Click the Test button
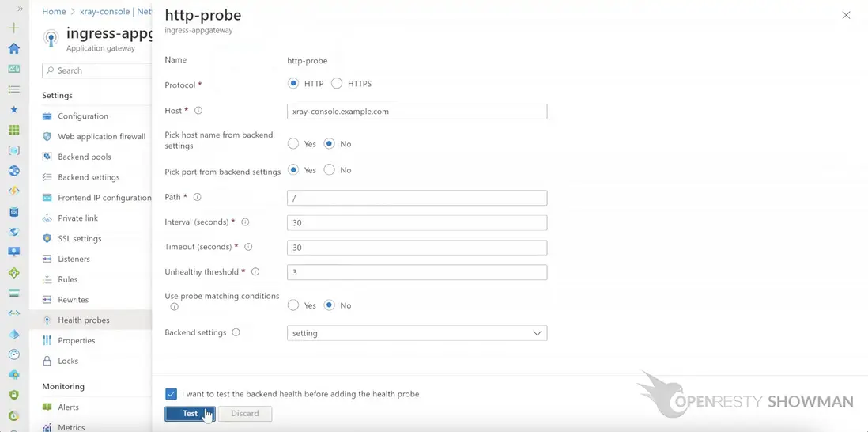 tap(190, 414)
